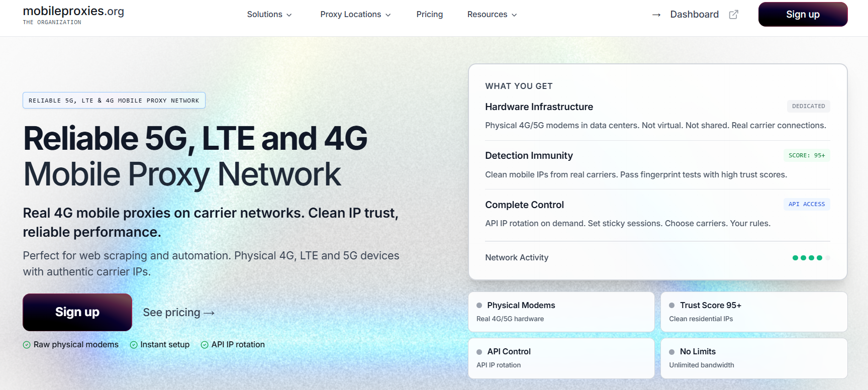
Task: Click the gray dot next to Trust Score 95+
Action: point(671,306)
